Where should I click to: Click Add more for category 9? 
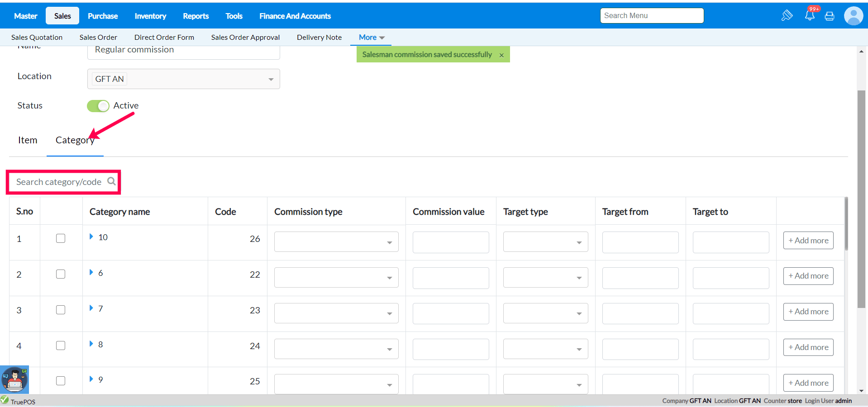[x=808, y=383]
